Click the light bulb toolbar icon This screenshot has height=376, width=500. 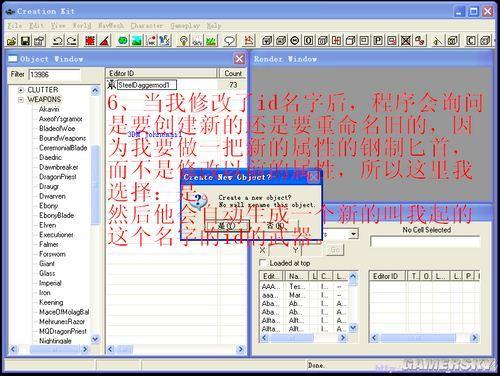click(x=183, y=41)
